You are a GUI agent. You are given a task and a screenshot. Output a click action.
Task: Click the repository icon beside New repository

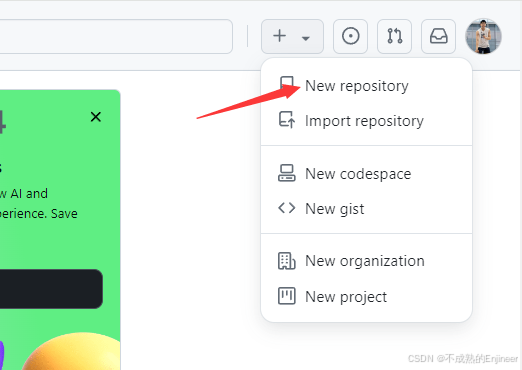(x=286, y=83)
